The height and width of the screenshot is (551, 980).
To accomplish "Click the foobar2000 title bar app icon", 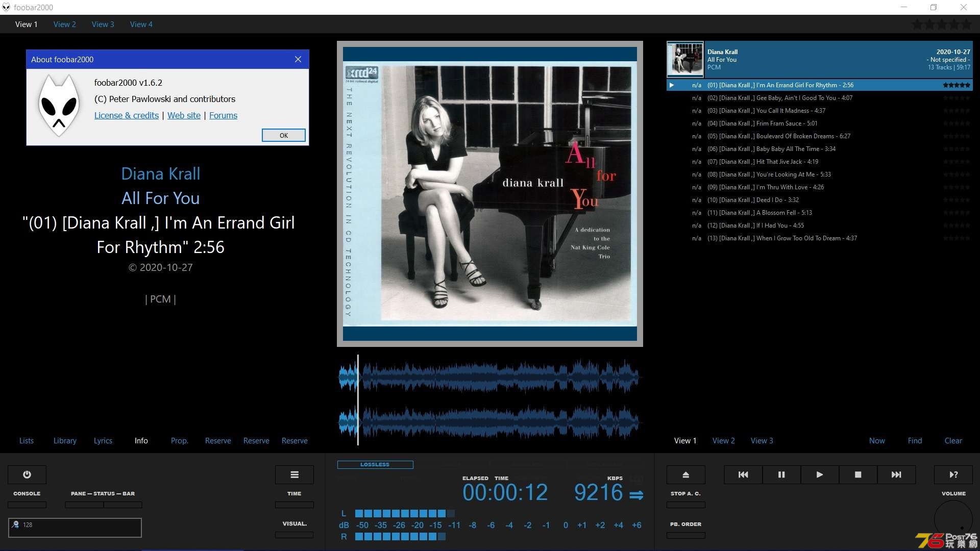I will tap(6, 7).
